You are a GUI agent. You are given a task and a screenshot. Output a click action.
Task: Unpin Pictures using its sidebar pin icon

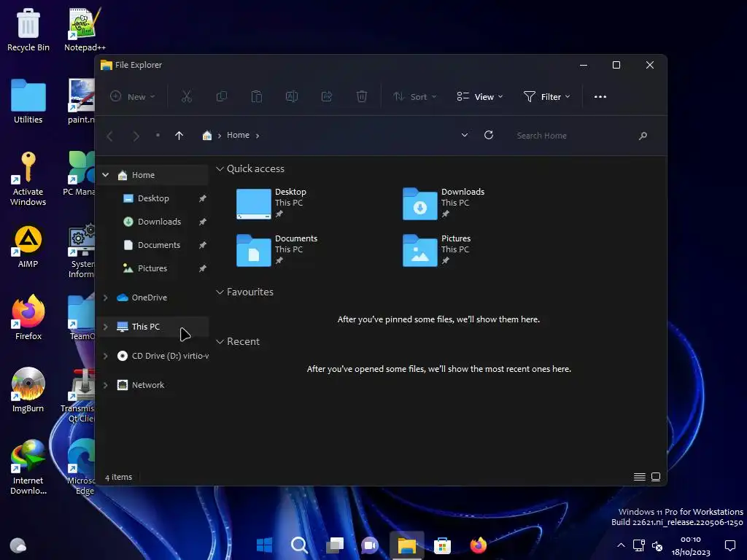pos(203,268)
